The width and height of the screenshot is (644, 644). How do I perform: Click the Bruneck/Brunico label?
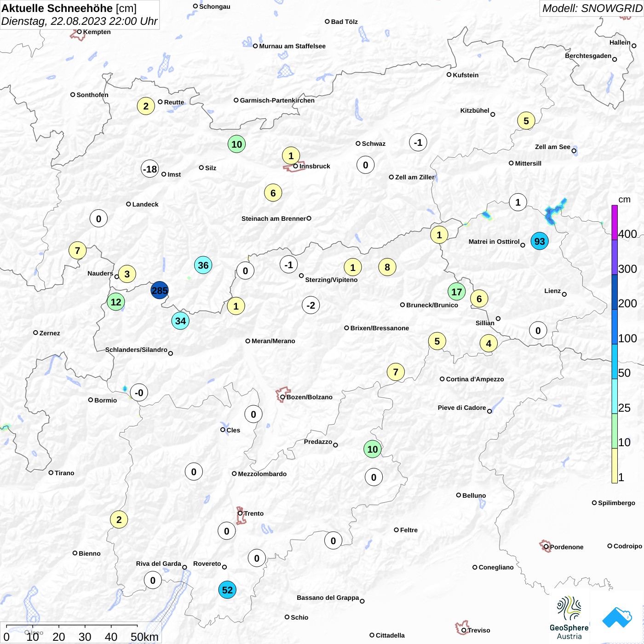(x=432, y=305)
